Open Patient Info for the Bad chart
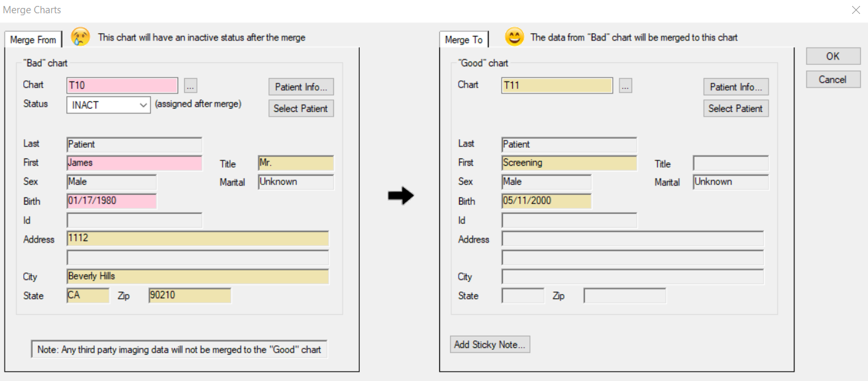868x381 pixels. [301, 87]
